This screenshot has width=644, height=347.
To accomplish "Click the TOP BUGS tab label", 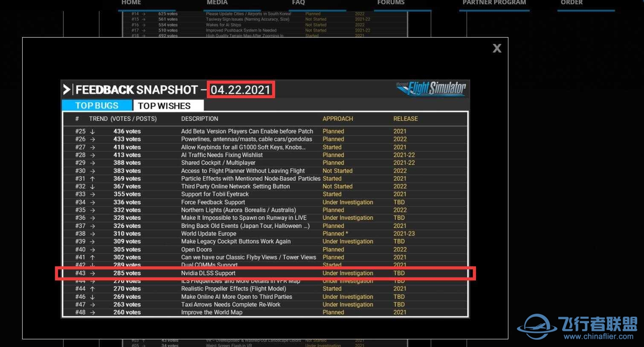I will pyautogui.click(x=97, y=105).
